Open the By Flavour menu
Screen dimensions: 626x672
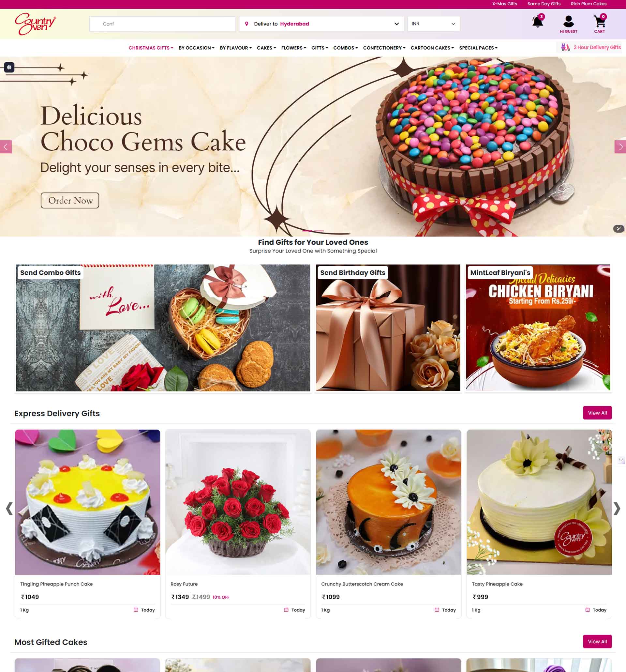(x=235, y=48)
